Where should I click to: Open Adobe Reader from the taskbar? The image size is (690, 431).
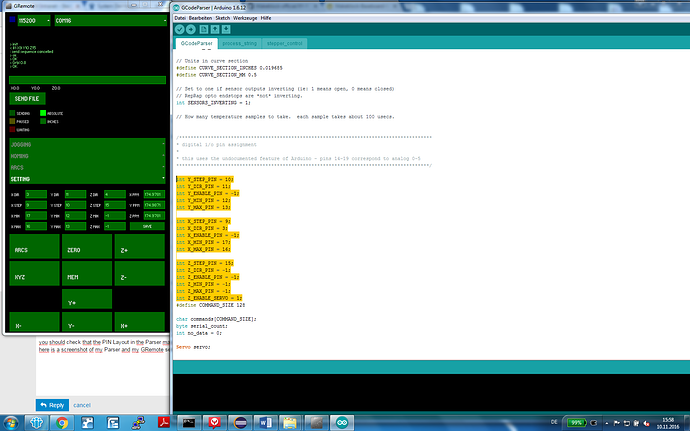[164, 423]
